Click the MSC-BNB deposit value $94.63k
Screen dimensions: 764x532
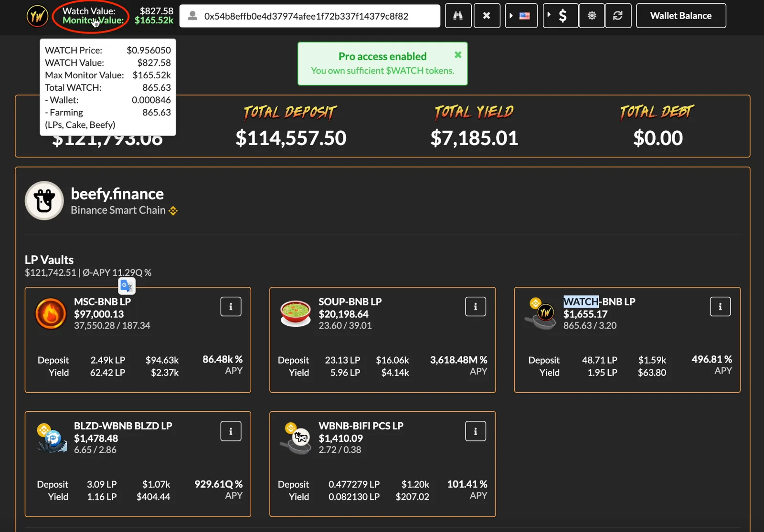pos(162,360)
